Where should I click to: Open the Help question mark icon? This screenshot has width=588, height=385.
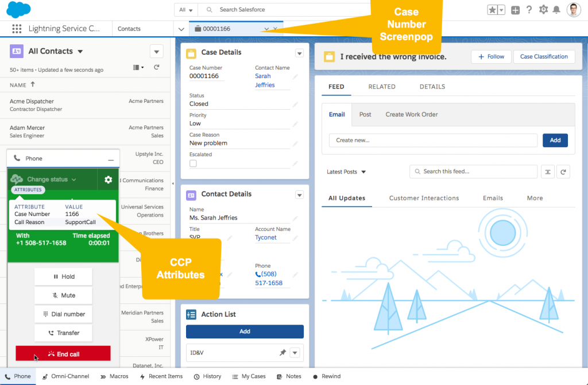tap(529, 10)
